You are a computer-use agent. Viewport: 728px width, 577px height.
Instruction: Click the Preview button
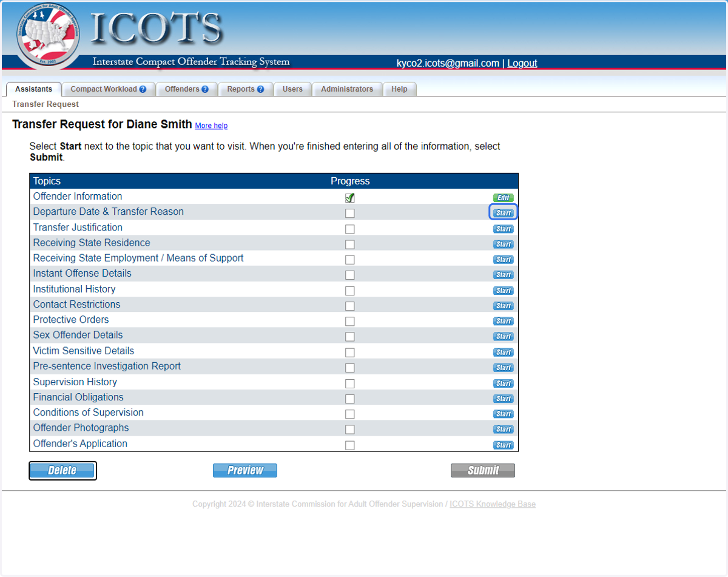tap(245, 471)
